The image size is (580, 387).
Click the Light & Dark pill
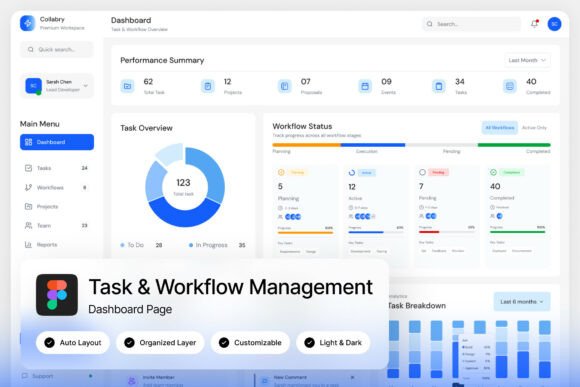[x=333, y=343]
